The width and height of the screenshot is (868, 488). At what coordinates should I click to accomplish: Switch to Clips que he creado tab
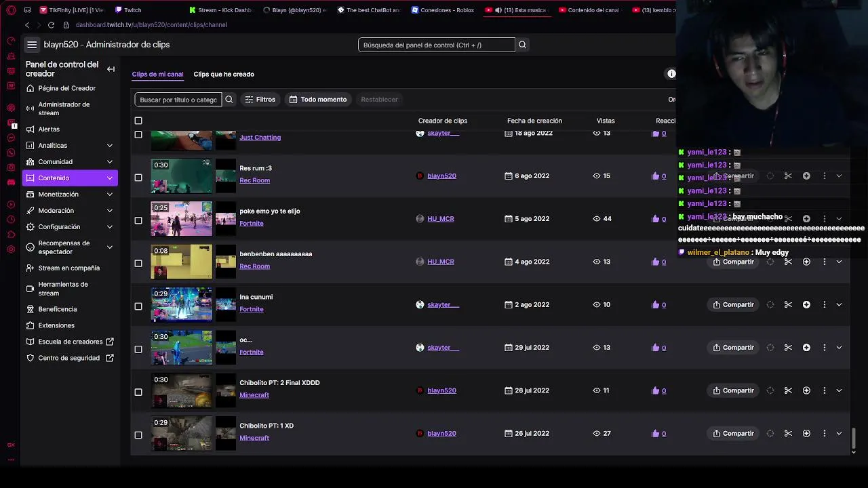[224, 75]
